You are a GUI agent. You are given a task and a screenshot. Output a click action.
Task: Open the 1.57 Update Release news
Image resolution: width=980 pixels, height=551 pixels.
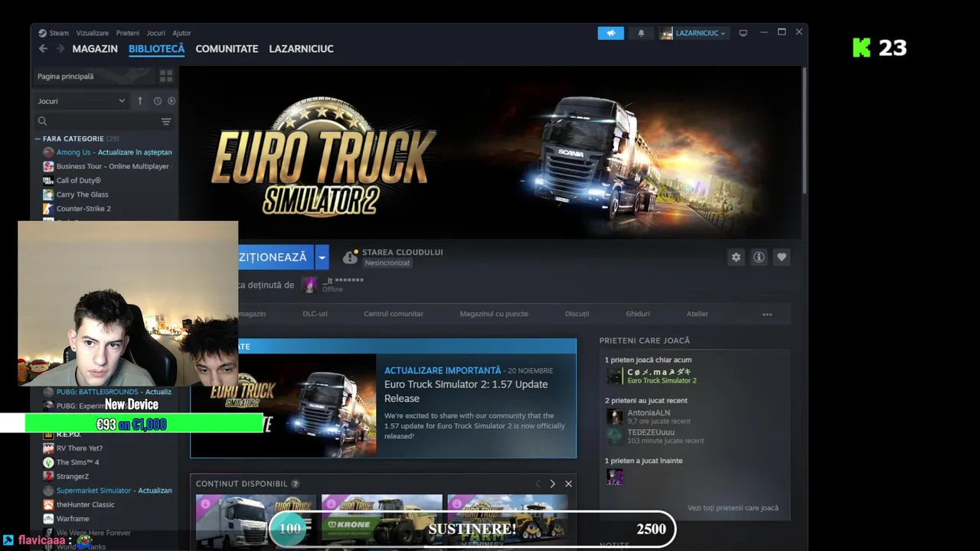click(x=465, y=391)
